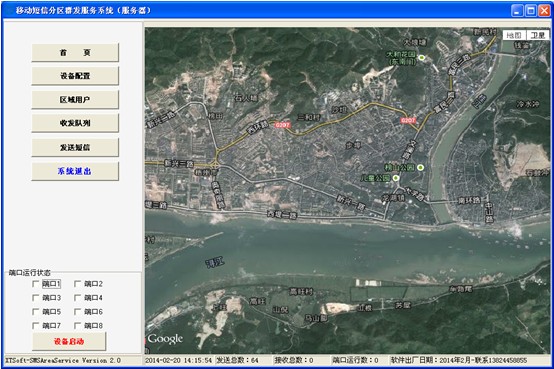Start devices with the red 设备启动 button

click(x=69, y=341)
